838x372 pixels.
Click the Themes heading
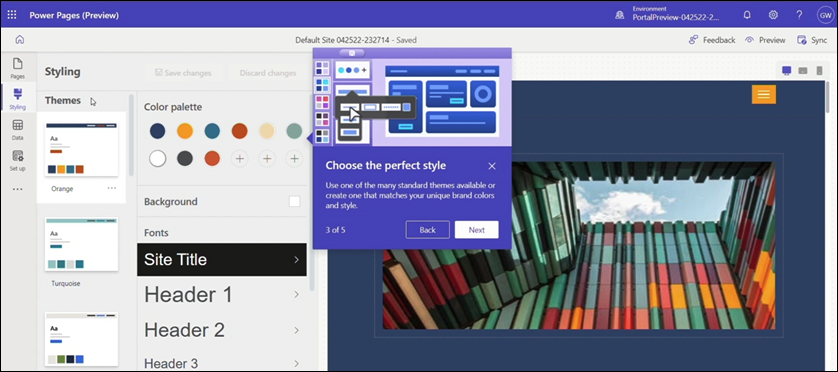point(63,100)
